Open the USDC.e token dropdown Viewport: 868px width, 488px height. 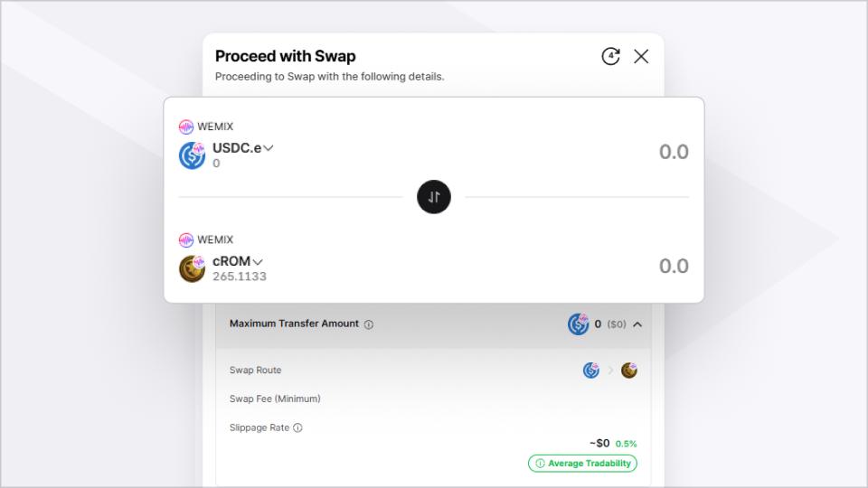[243, 147]
